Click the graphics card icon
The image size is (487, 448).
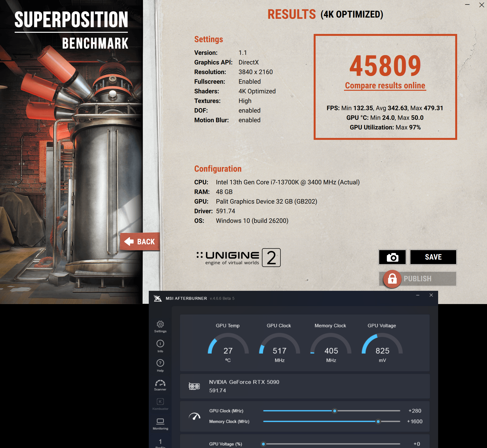(194, 386)
